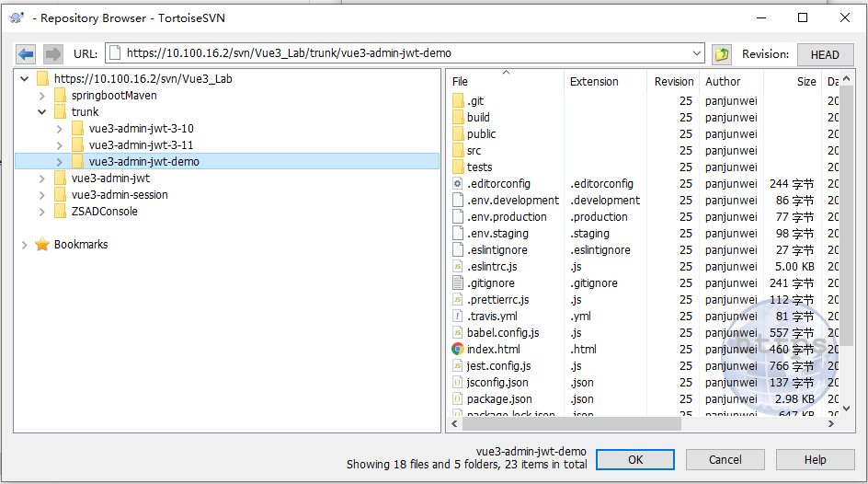Click into the URL input field
Viewport: 868px width, 484px height.
(x=404, y=53)
